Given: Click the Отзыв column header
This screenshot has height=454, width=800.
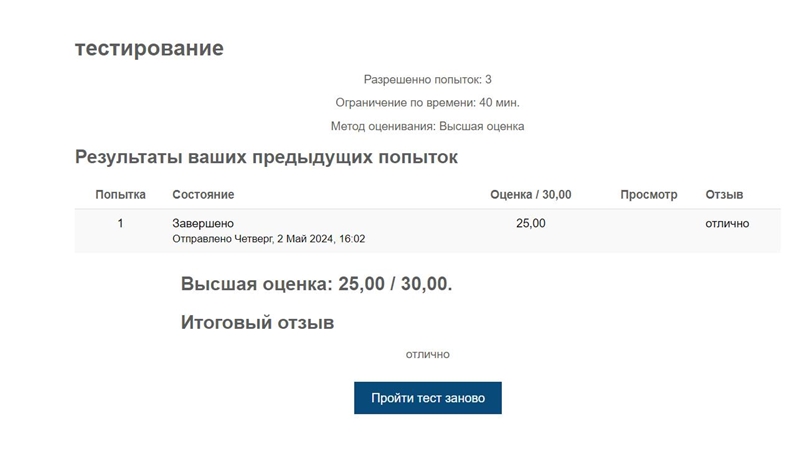Looking at the screenshot, I should pos(724,194).
